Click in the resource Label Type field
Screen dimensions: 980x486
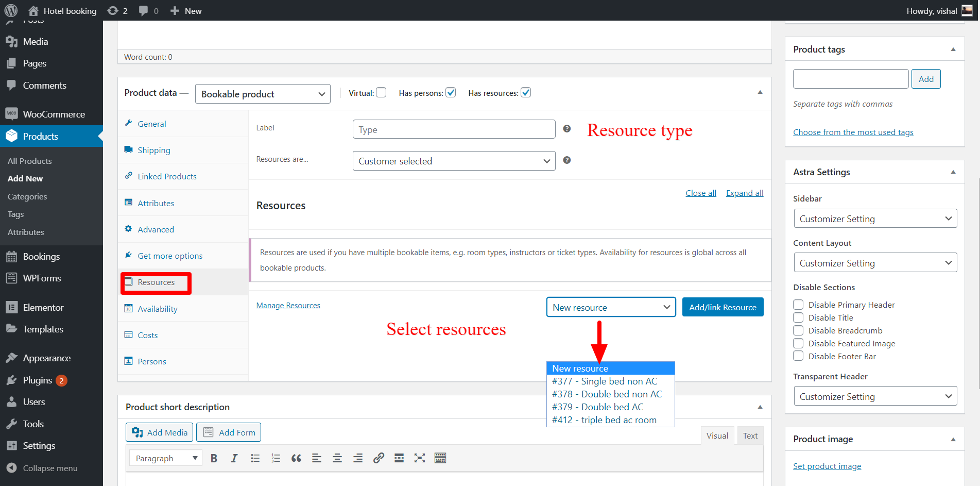click(454, 129)
